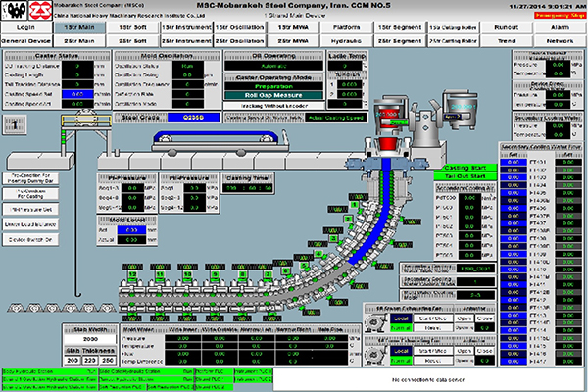Select segment 9 green number marker
Screen dimensions: 588x392
(215, 275)
